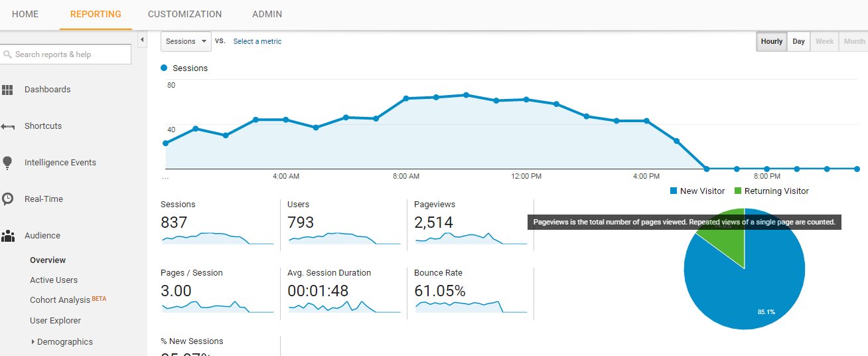Switch chart to Hourly view

pos(772,41)
